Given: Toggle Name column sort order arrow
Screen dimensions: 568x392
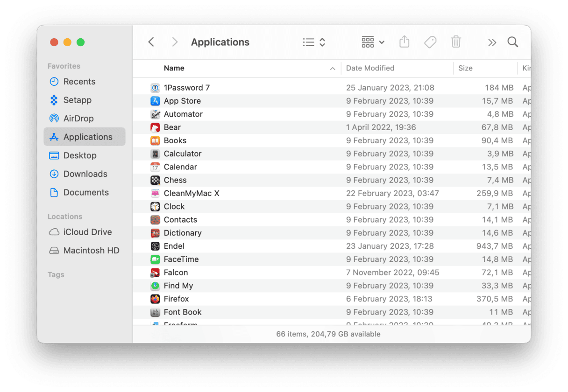Looking at the screenshot, I should click(333, 69).
